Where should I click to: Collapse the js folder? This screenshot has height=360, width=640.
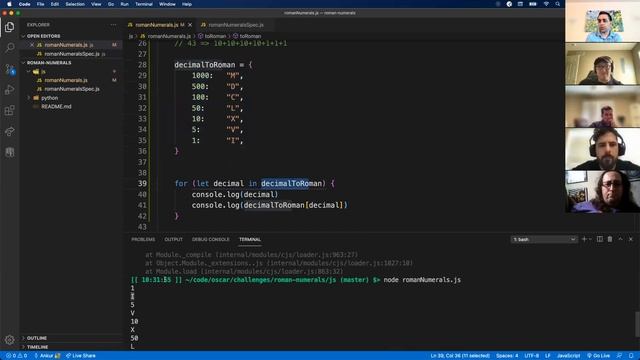29,71
